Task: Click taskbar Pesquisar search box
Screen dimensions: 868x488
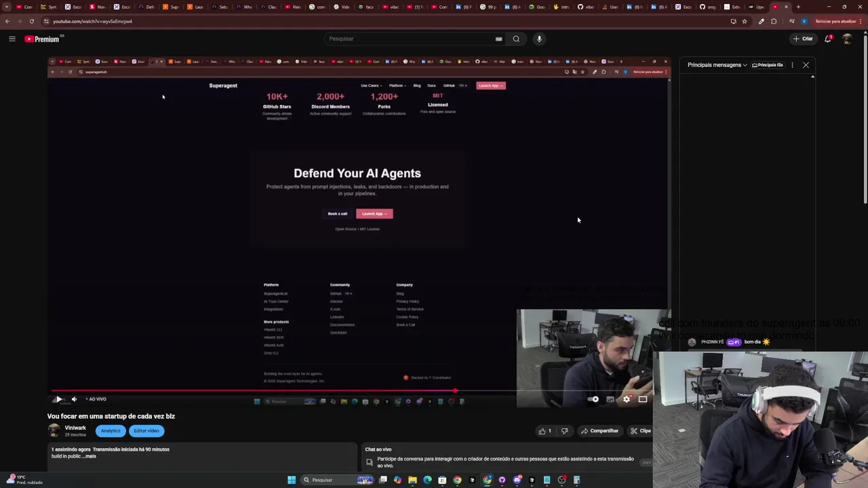Action: coord(337,480)
